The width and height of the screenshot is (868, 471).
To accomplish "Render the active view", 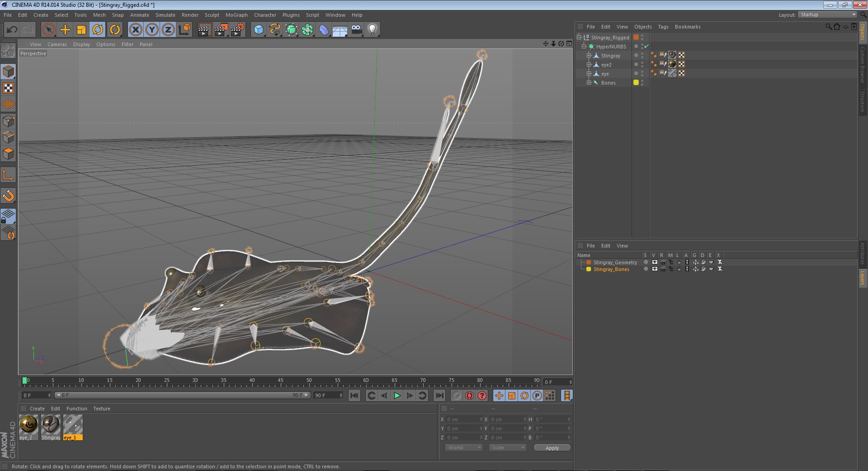I will click(x=204, y=30).
